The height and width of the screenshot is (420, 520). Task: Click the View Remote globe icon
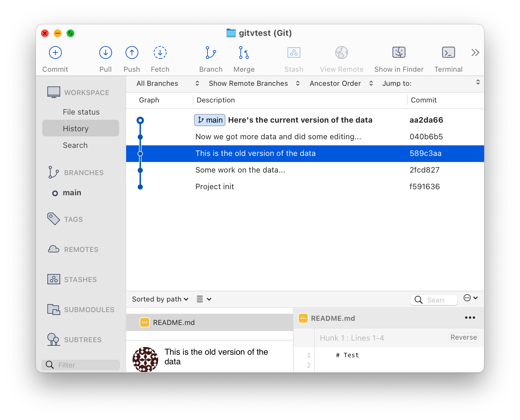341,52
